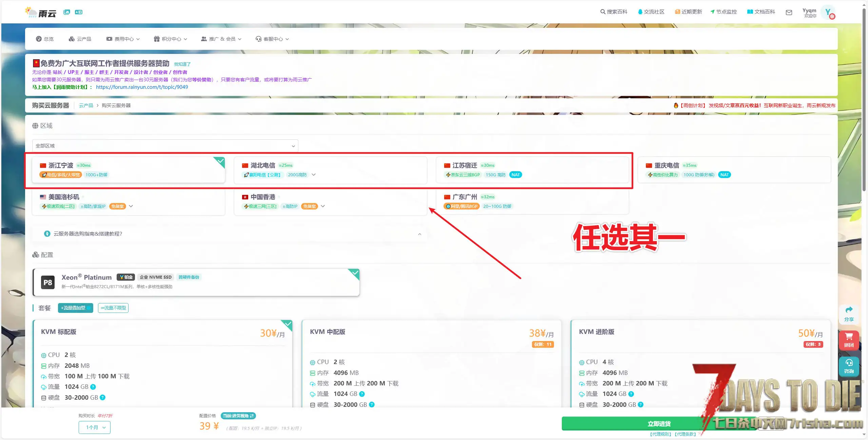The height and width of the screenshot is (440, 868).
Task: Expand 湖北电信 sub-region chevron
Action: point(314,175)
